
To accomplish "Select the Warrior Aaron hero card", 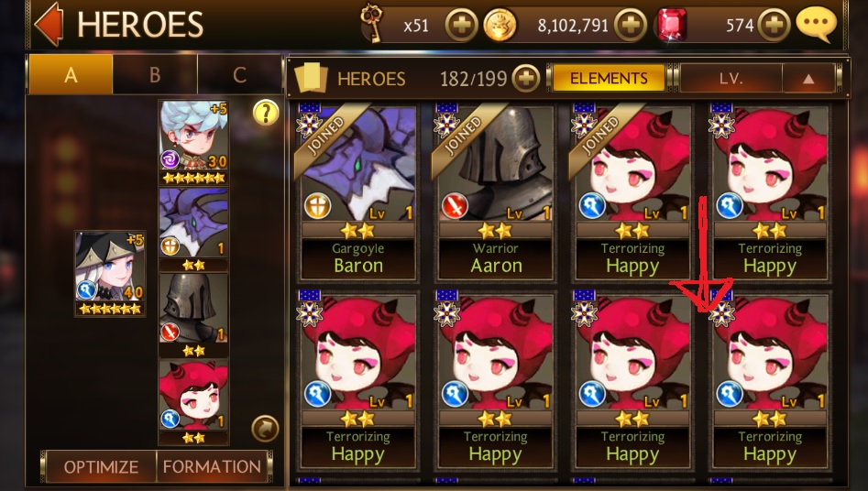I will point(496,191).
